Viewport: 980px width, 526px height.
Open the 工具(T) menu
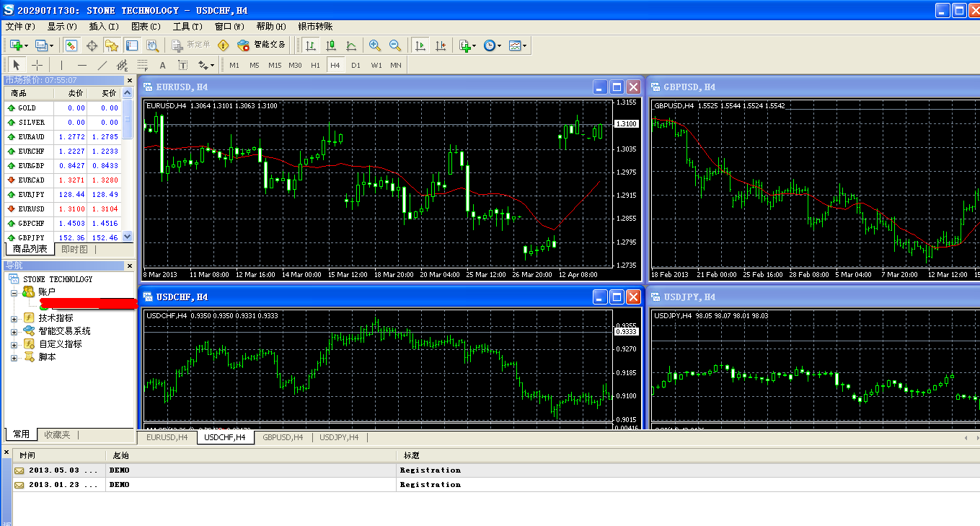187,26
